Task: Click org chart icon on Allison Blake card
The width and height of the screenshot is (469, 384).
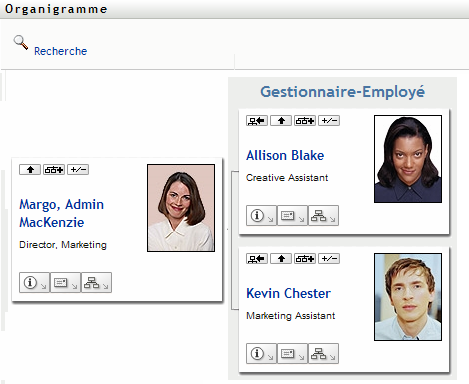Action: pyautogui.click(x=323, y=216)
